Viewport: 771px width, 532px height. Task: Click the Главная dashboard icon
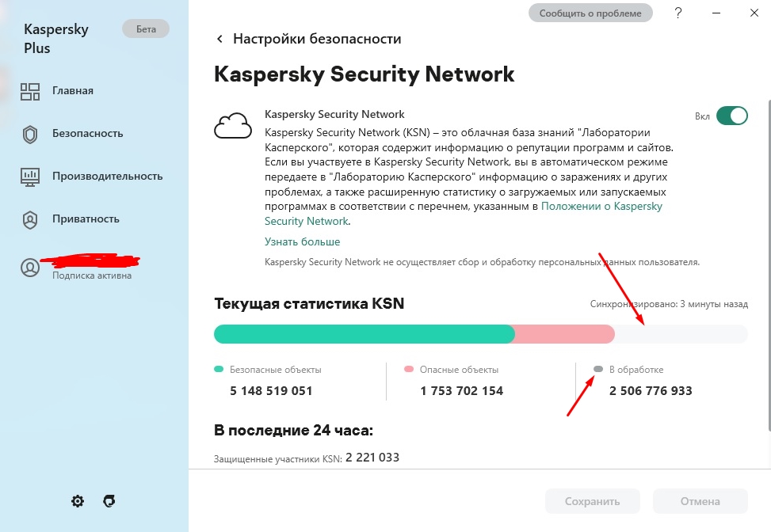(30, 91)
